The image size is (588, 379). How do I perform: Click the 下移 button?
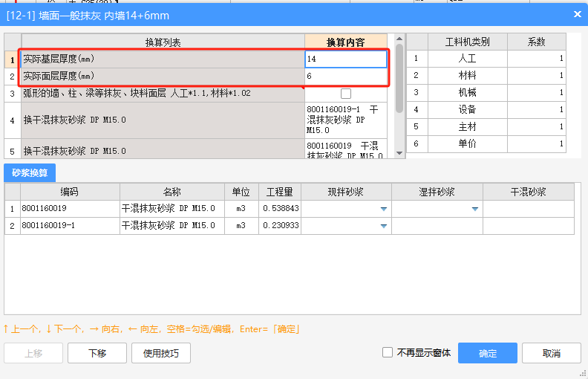tap(97, 353)
